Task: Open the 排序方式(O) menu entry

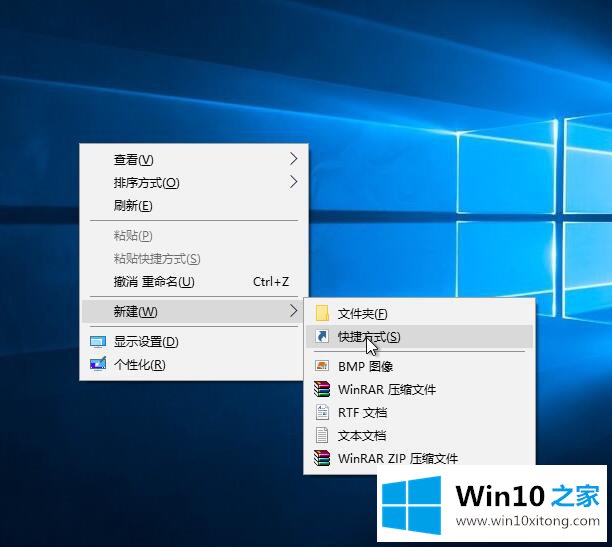Action: pos(194,182)
